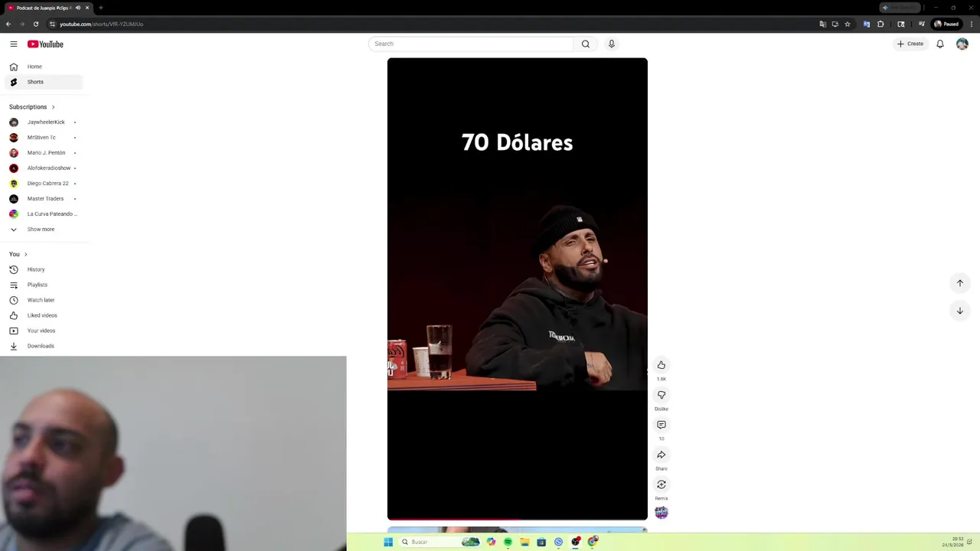The width and height of the screenshot is (980, 551).
Task: Open JaywheelerKick channel subscription
Action: [x=44, y=122]
